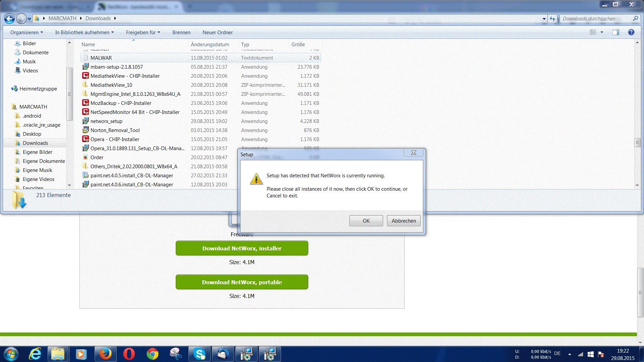
Task: Click Brennen in the toolbar
Action: point(181,33)
